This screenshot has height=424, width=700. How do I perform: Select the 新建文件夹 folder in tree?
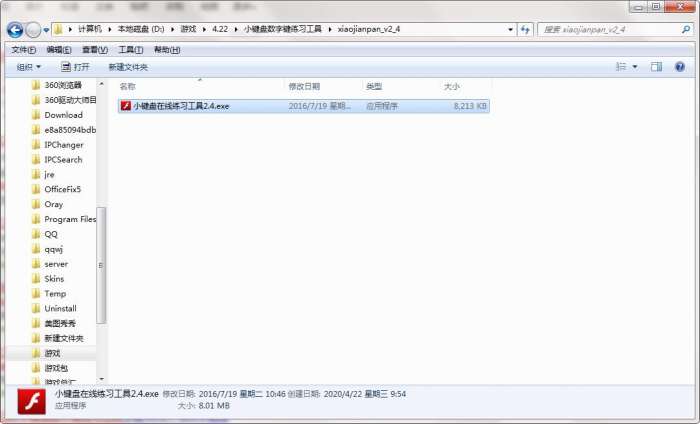point(64,338)
